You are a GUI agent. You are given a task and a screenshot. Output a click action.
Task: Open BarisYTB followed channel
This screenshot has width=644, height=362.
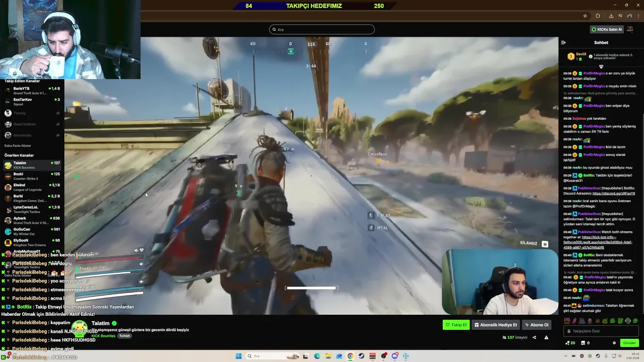[x=32, y=90]
